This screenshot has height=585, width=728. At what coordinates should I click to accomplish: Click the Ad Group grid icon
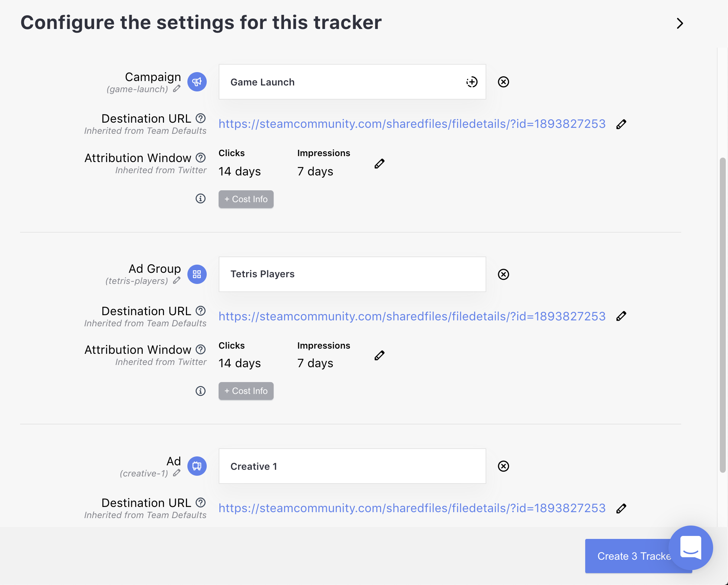197,274
